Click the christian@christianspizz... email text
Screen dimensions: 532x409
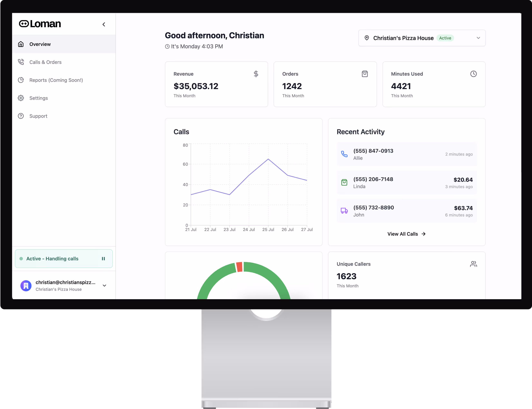66,282
